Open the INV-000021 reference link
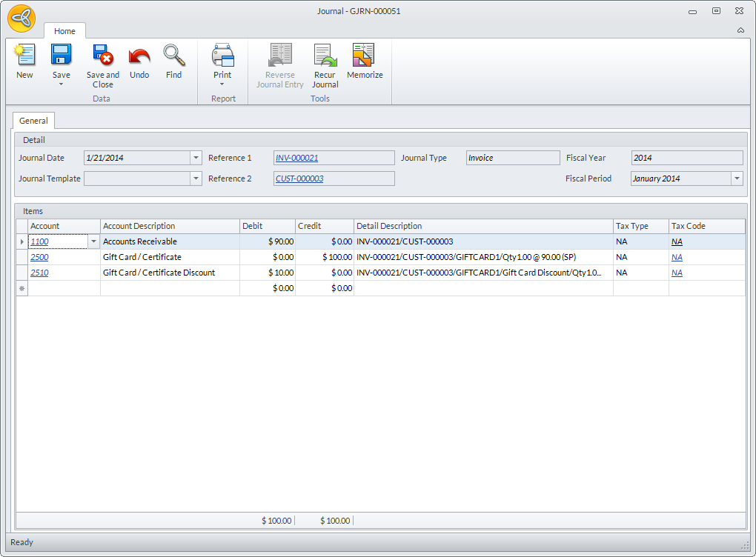This screenshot has height=557, width=756. 296,158
